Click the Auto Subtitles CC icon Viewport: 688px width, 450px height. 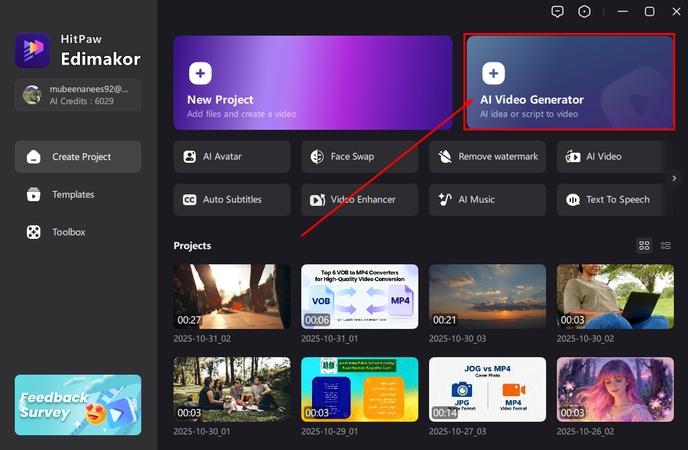pyautogui.click(x=190, y=200)
